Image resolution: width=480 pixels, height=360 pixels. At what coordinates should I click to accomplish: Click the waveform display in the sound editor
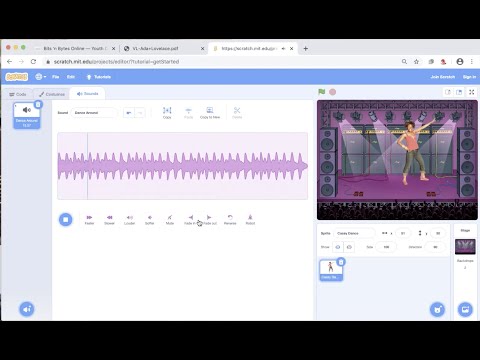(183, 166)
